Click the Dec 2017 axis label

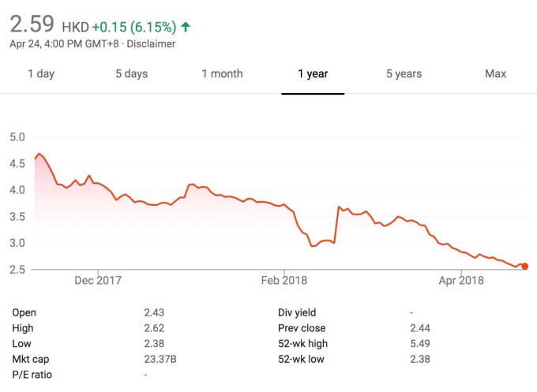[99, 280]
